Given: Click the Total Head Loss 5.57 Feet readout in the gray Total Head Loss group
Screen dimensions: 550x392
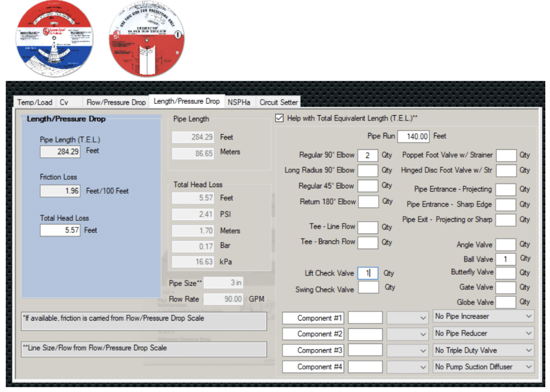Looking at the screenshot, I should [x=193, y=198].
